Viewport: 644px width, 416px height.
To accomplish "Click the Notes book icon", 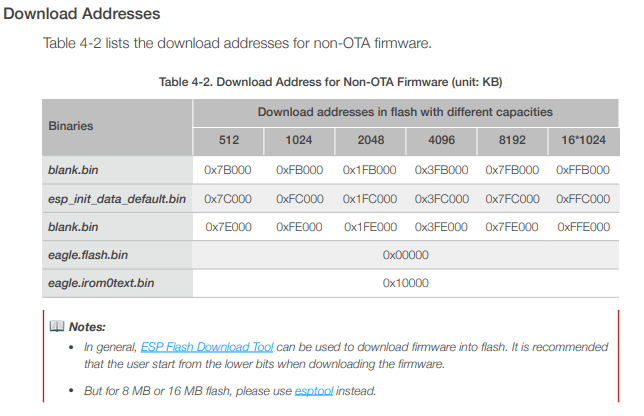I will [x=57, y=326].
